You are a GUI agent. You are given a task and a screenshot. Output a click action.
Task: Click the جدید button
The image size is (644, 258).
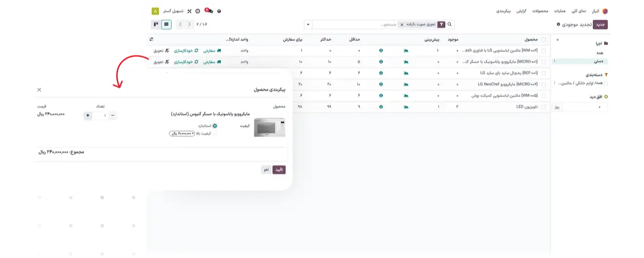[600, 24]
